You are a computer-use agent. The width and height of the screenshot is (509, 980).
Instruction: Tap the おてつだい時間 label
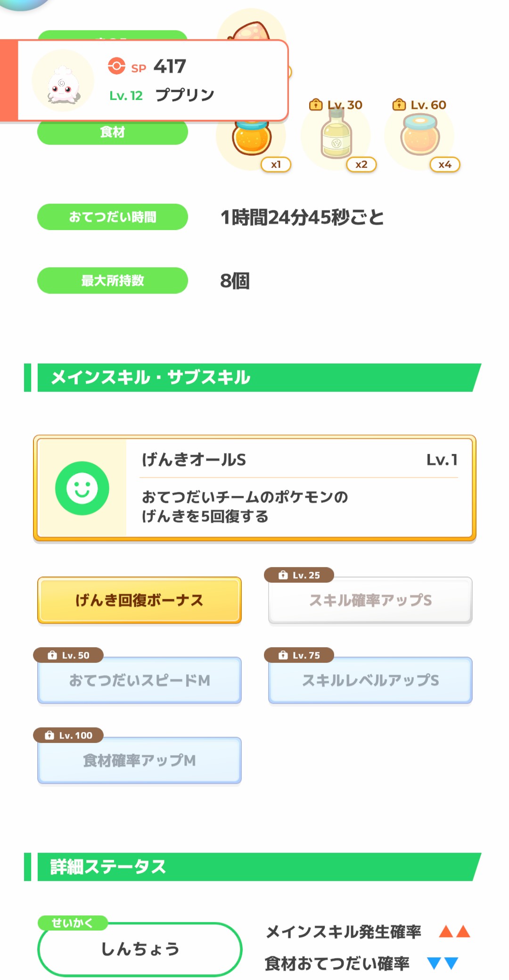[113, 217]
